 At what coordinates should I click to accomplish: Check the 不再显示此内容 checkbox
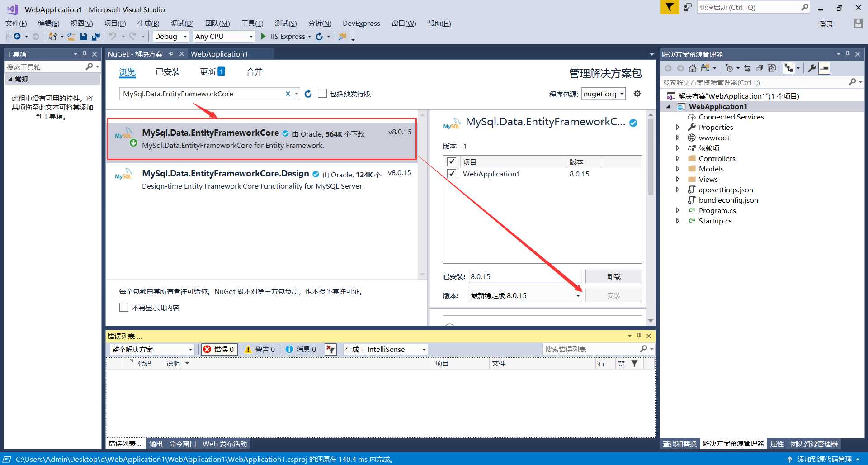[124, 307]
